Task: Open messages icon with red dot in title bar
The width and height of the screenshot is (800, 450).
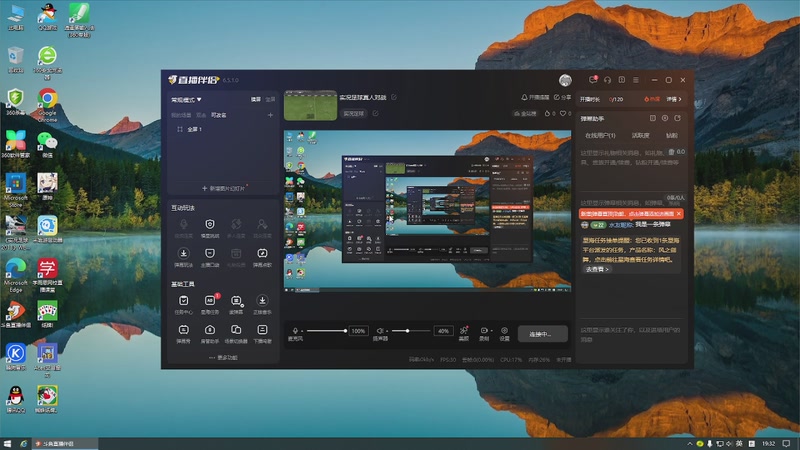Action: point(593,80)
